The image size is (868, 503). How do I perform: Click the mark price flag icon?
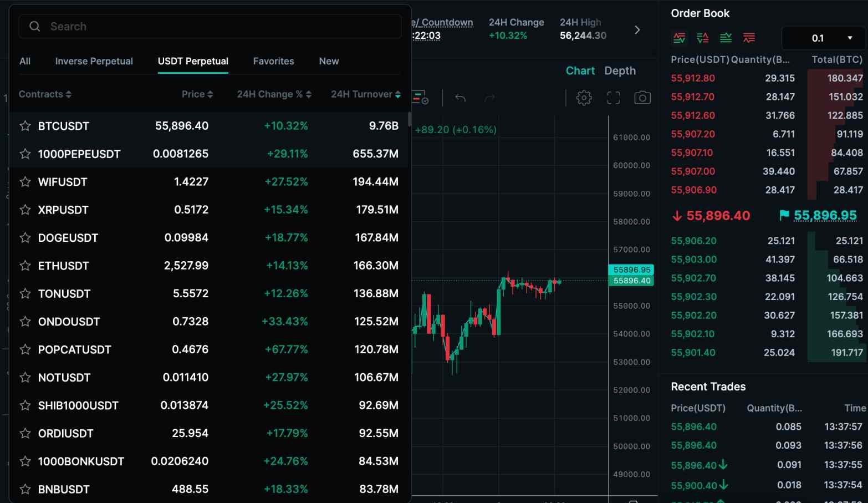[784, 215]
